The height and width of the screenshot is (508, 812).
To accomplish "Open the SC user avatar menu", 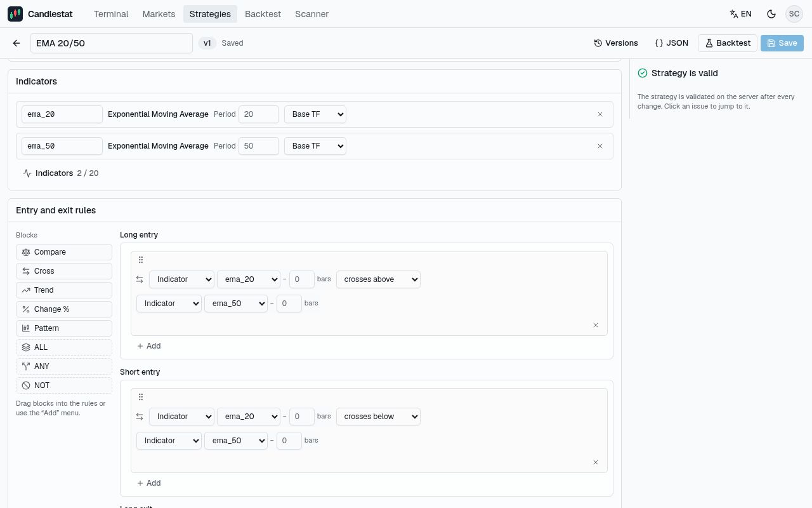I will coord(794,13).
